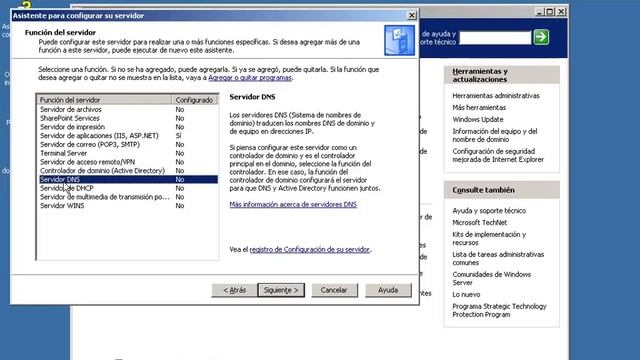This screenshot has height=360, width=640.
Task: Select Servidor de aplicaciones (IIS, ASP.NET)
Action: click(128, 136)
